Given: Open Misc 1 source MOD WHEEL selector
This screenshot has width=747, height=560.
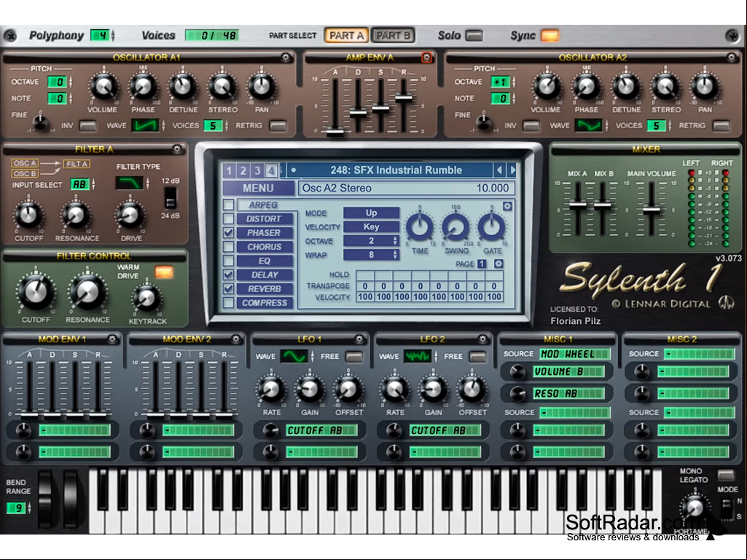Looking at the screenshot, I should 575,354.
